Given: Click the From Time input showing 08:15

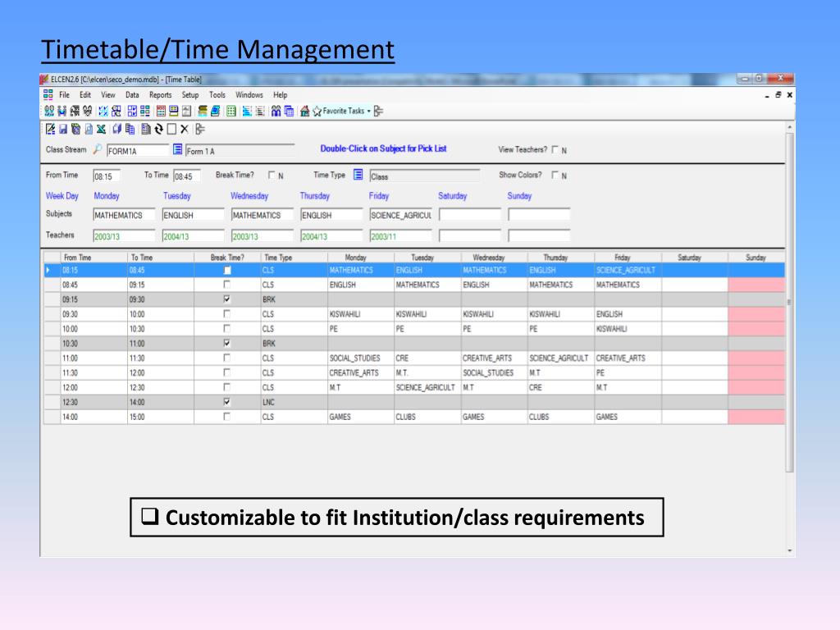Looking at the screenshot, I should pos(107,176).
